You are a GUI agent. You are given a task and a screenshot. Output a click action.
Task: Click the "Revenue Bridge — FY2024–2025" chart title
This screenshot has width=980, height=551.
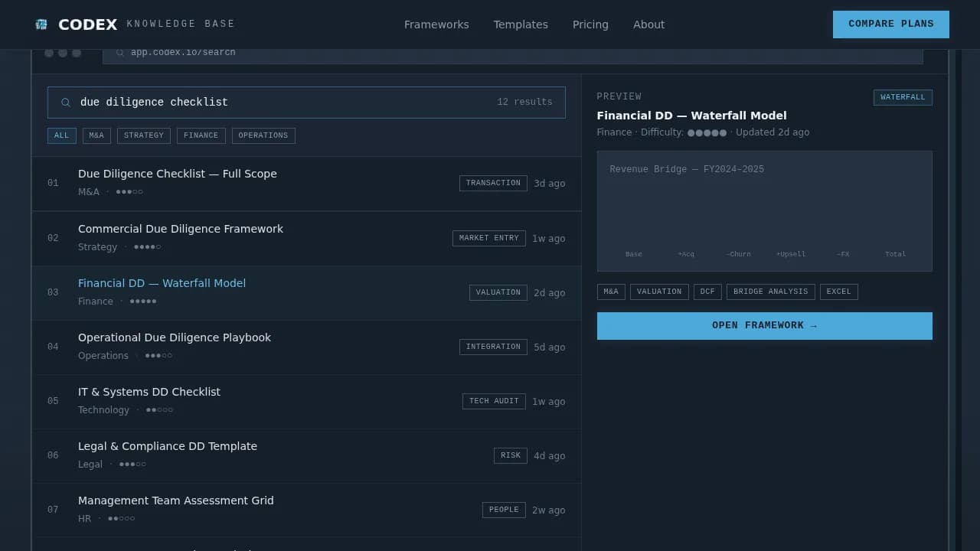687,170
